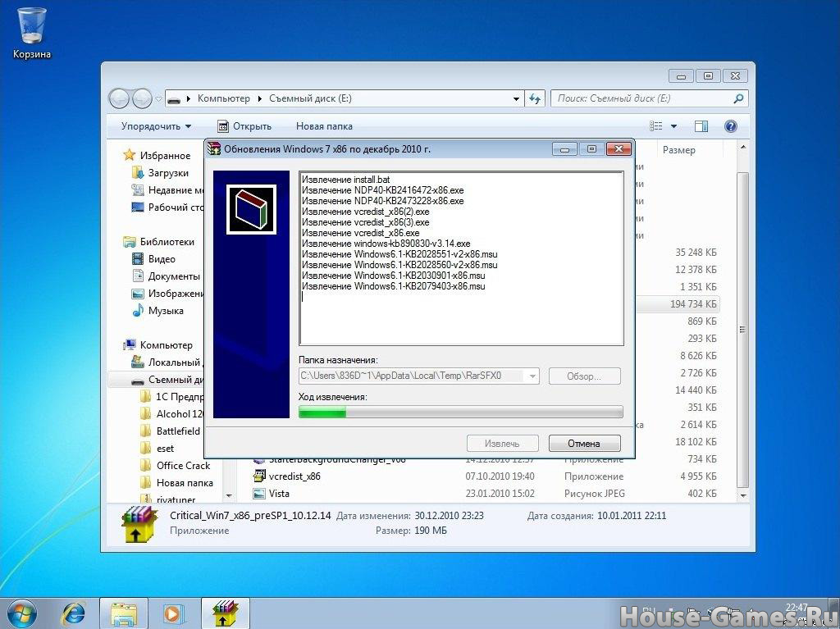Open the eset folder in the tree
This screenshot has height=629, width=840.
[x=157, y=449]
